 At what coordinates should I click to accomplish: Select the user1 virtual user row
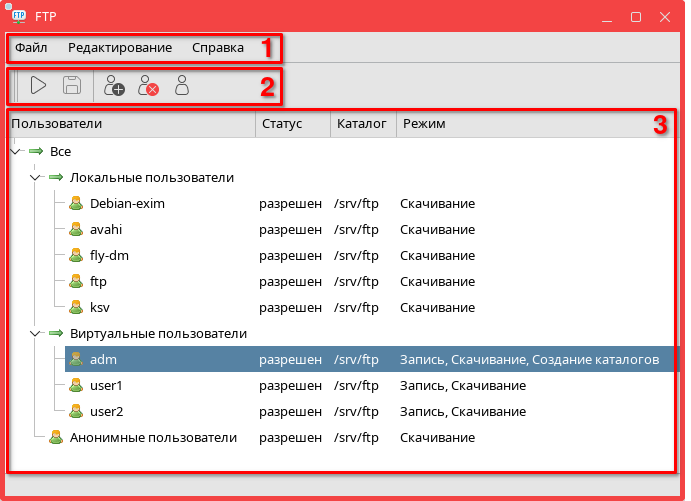click(x=106, y=386)
